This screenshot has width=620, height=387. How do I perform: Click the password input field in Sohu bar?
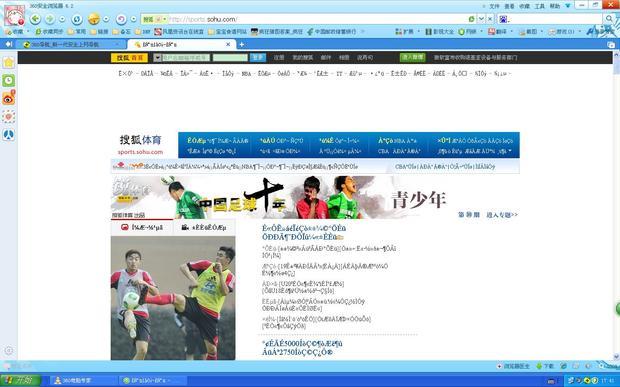(230, 58)
